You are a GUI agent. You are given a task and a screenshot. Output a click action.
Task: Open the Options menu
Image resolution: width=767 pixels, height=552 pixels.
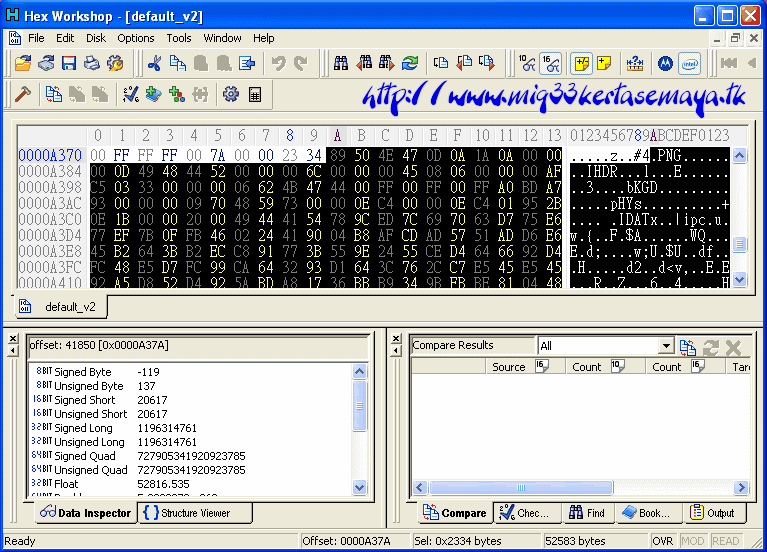pyautogui.click(x=135, y=38)
